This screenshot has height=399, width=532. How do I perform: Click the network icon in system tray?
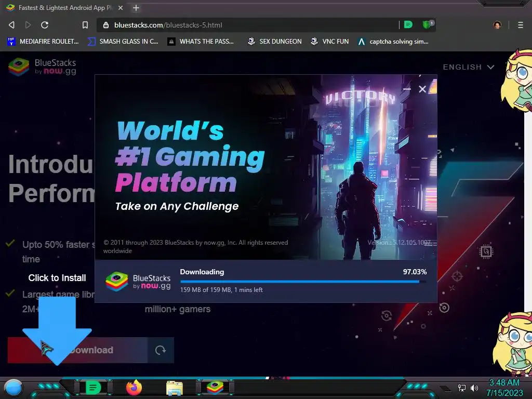pos(461,388)
